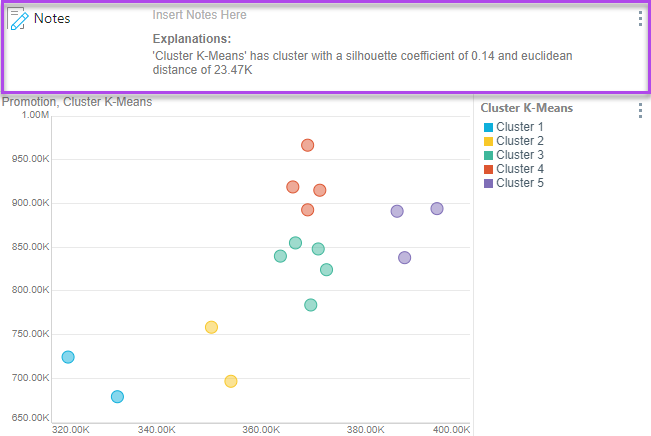
Task: Select the Cluster 1 legend label
Action: [520, 127]
